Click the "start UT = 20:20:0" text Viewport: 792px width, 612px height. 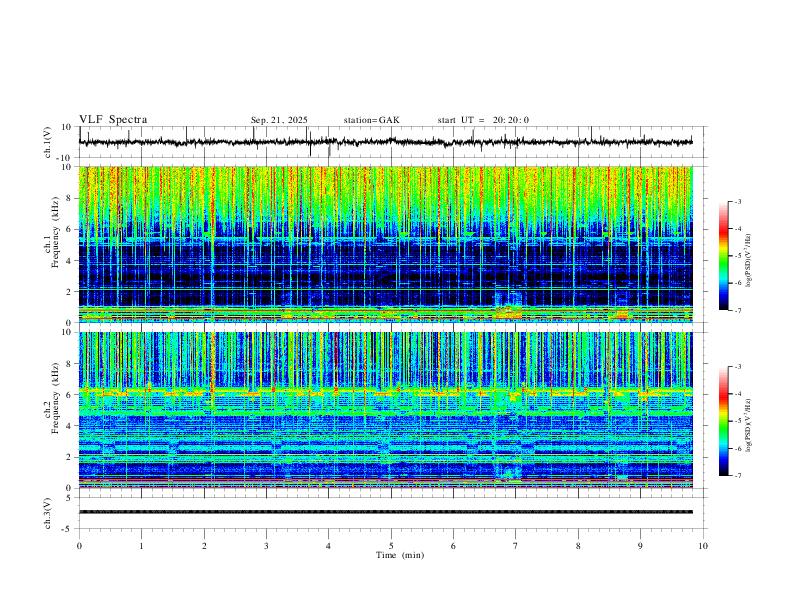(x=483, y=120)
